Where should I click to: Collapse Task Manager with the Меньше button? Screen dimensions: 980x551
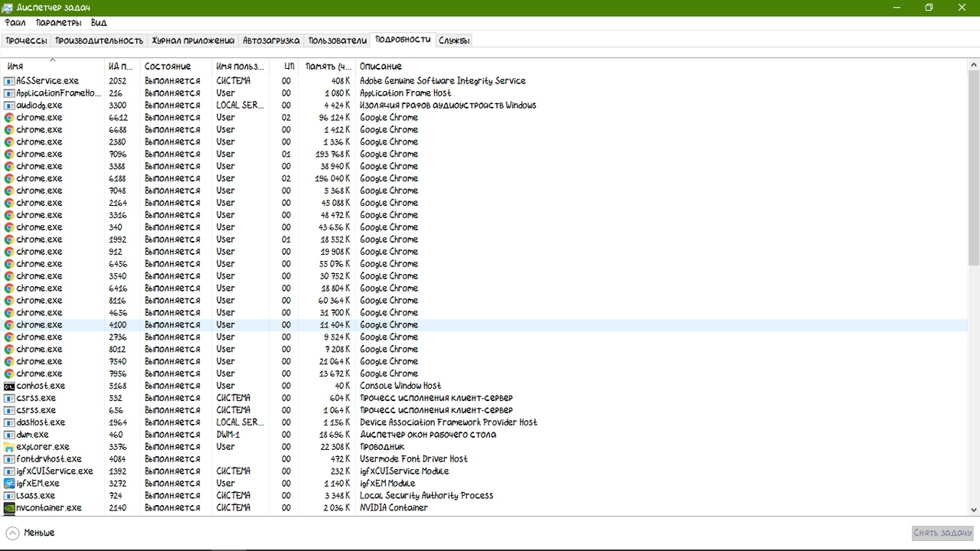pos(31,533)
